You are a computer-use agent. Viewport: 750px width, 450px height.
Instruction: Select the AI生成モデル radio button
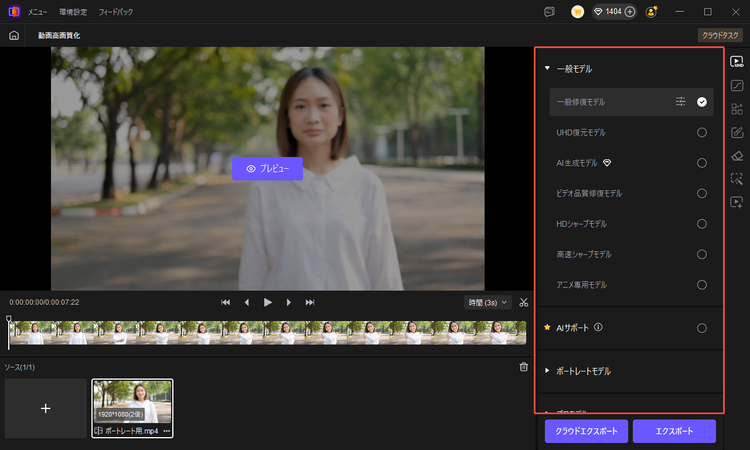coord(702,163)
